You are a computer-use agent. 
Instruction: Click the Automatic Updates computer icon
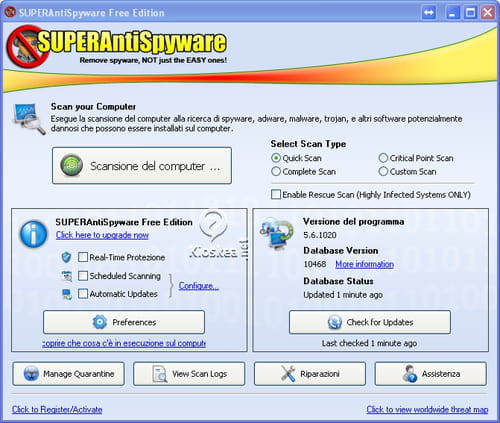(x=67, y=294)
